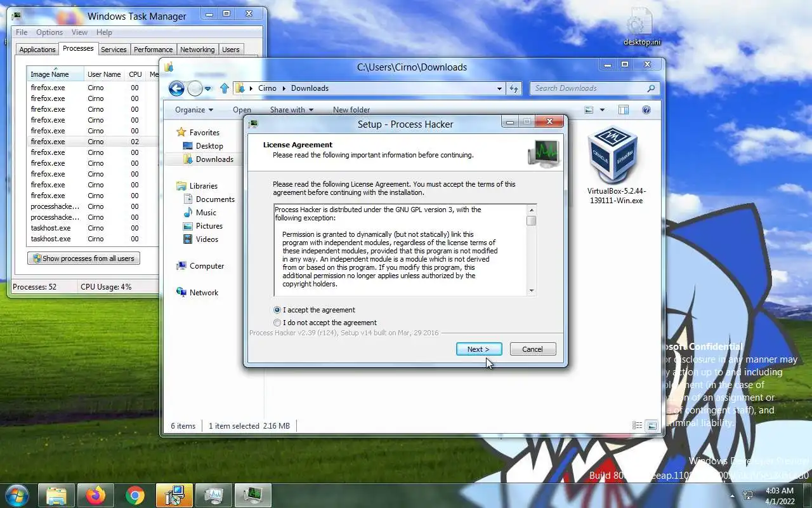Launch Firefox from taskbar
Viewport: 812px width, 508px height.
[96, 495]
